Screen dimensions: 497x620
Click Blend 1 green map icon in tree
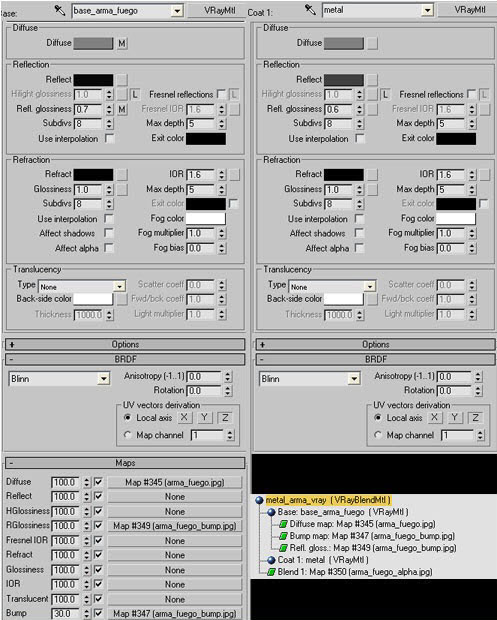pyautogui.click(x=271, y=572)
